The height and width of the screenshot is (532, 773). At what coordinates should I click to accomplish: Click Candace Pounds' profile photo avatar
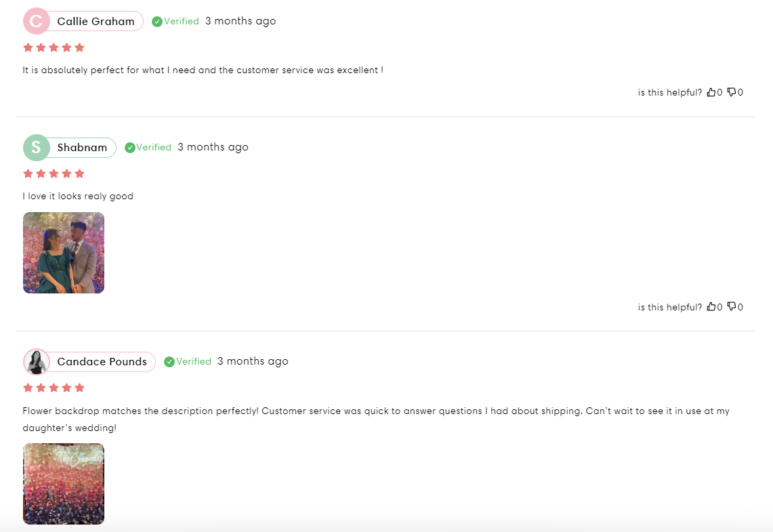pos(37,362)
